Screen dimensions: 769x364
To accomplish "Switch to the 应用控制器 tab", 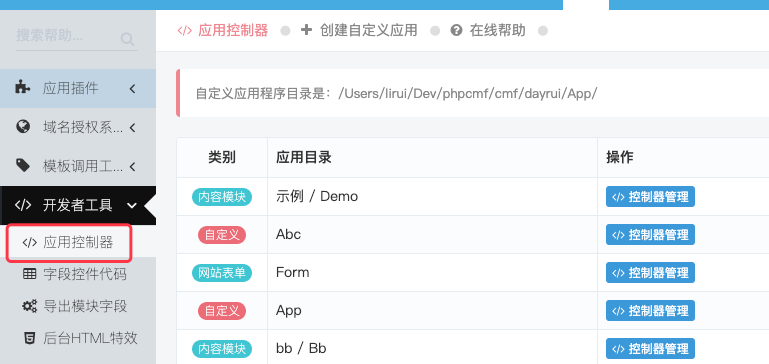I will pyautogui.click(x=223, y=31).
